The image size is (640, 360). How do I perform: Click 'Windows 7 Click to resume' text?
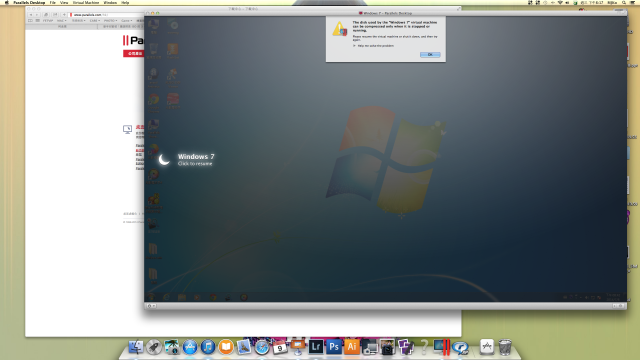(196, 160)
